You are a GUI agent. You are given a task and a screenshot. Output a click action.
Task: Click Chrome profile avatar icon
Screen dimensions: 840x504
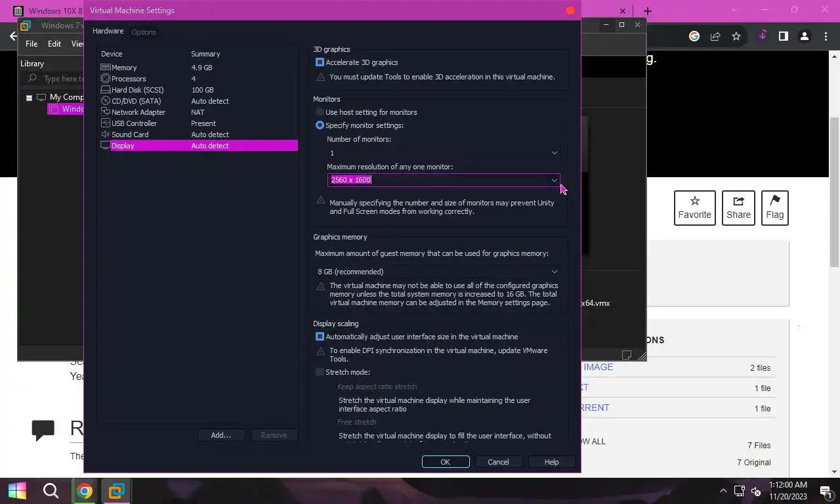click(x=804, y=37)
